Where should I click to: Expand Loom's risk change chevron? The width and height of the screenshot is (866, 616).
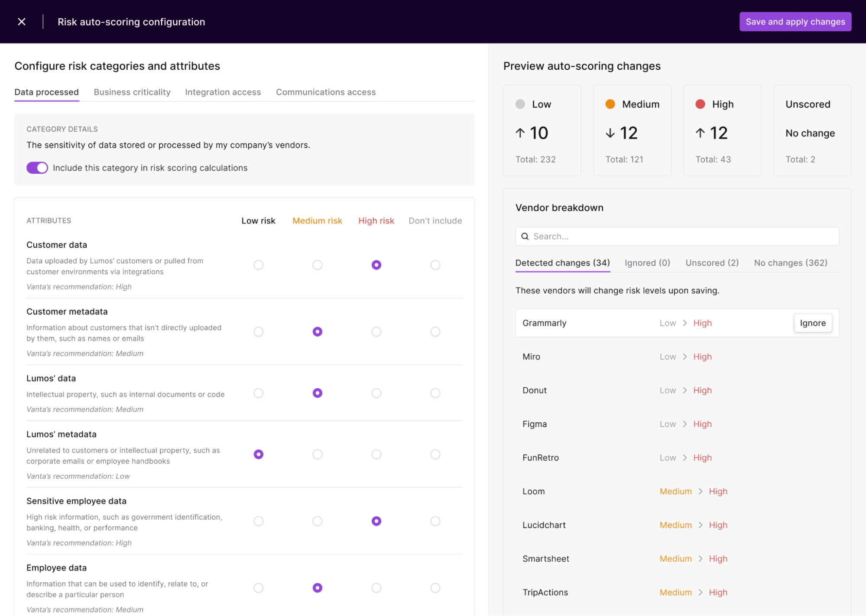coord(700,491)
